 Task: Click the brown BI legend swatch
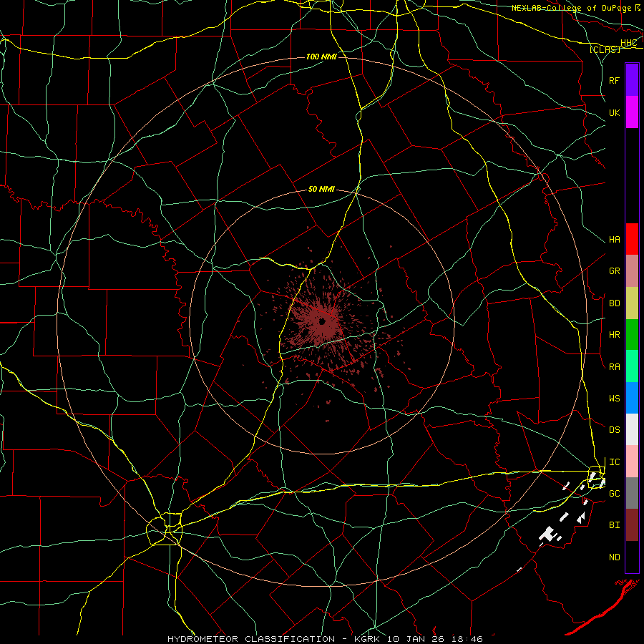(x=632, y=525)
